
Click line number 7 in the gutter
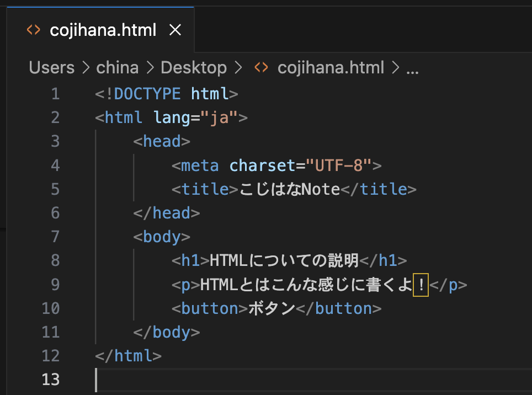click(55, 237)
